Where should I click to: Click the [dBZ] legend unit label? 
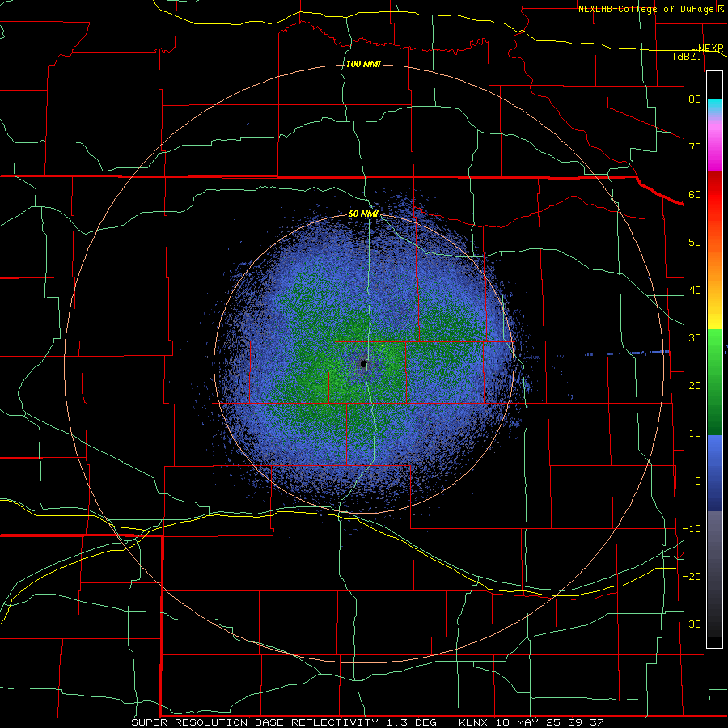coord(687,56)
